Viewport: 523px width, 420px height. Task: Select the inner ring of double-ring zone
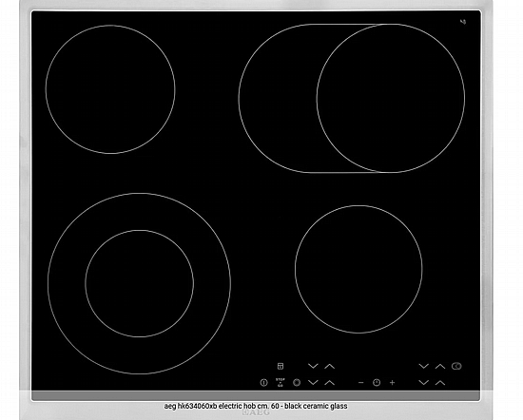point(140,283)
